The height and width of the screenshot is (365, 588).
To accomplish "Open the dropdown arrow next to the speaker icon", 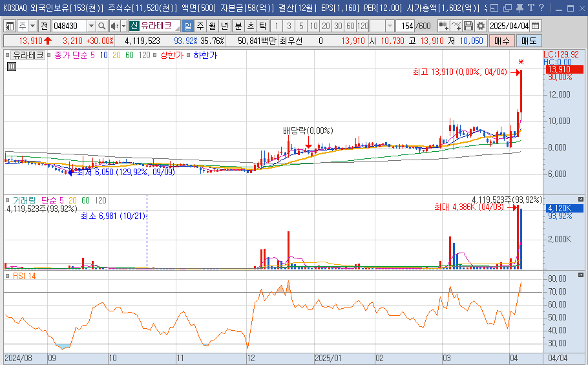I will coord(124,26).
